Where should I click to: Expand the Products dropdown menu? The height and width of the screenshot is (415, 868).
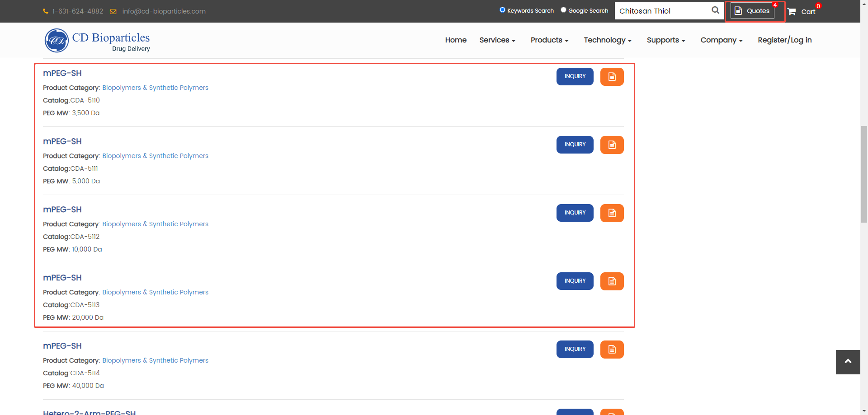(x=549, y=40)
